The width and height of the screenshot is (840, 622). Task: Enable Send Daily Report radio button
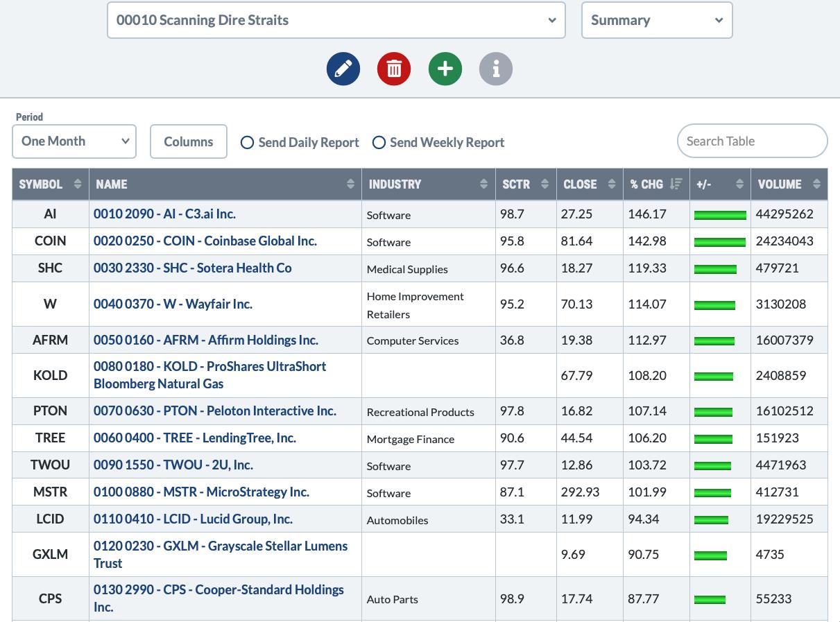(x=247, y=143)
